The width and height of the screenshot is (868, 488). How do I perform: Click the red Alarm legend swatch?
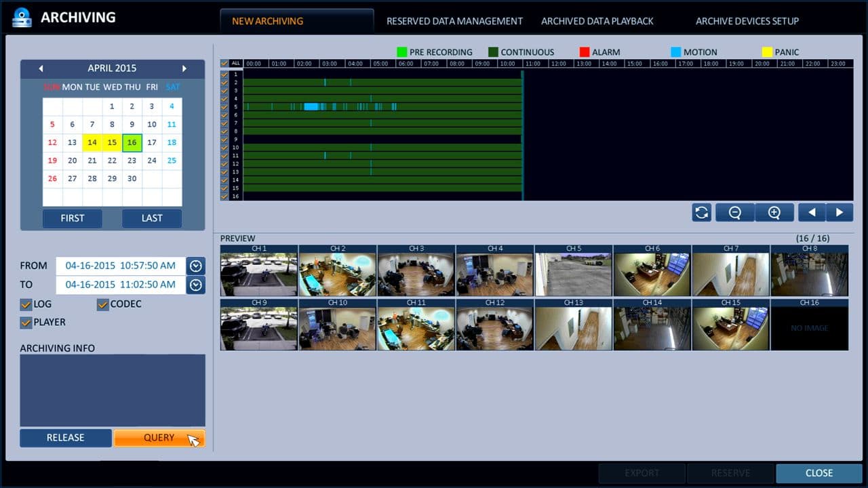point(585,52)
